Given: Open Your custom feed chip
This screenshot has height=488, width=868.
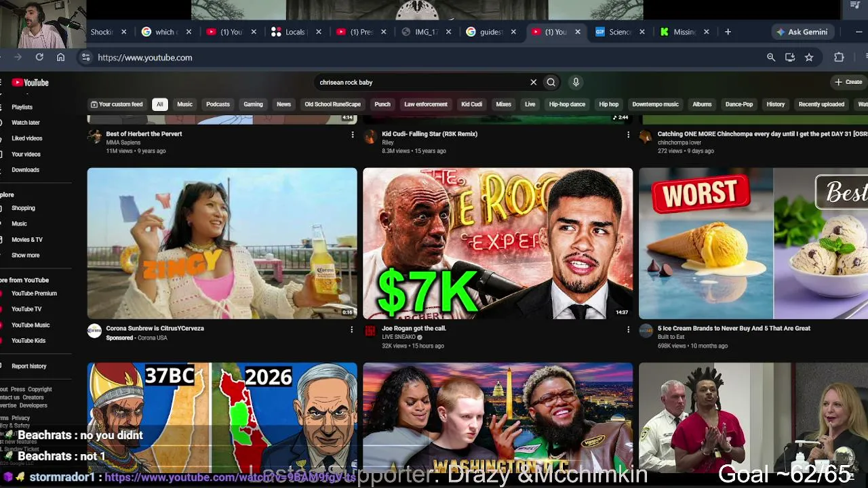Looking at the screenshot, I should click(117, 104).
